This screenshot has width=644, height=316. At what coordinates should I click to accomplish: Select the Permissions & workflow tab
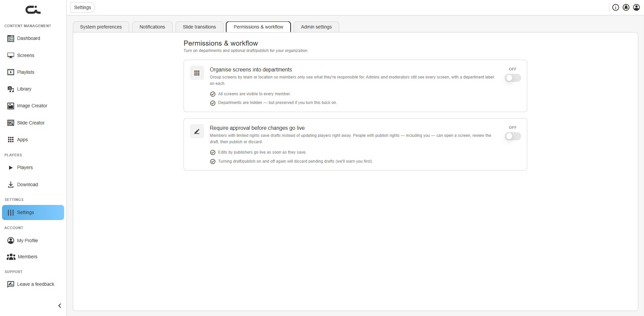coord(258,27)
